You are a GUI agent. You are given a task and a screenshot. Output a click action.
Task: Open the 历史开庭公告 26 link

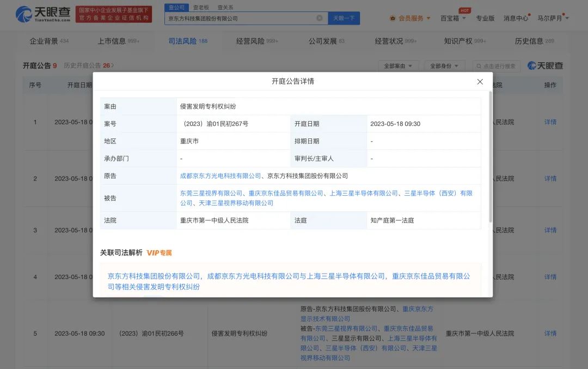pyautogui.click(x=89, y=65)
